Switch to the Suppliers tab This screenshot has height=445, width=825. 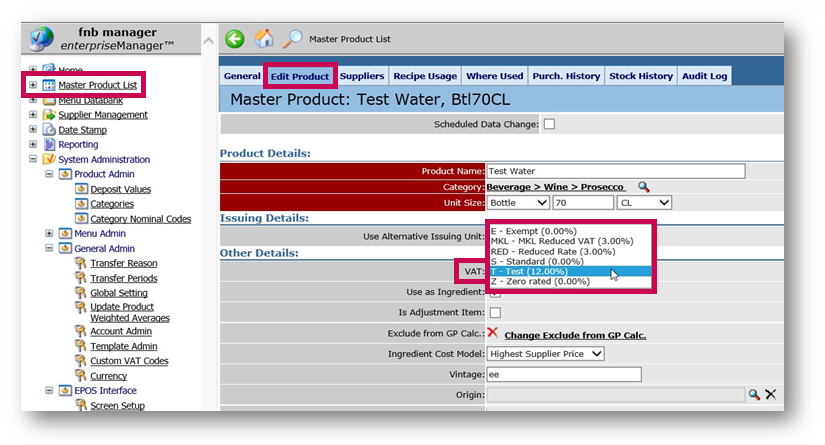tap(362, 76)
